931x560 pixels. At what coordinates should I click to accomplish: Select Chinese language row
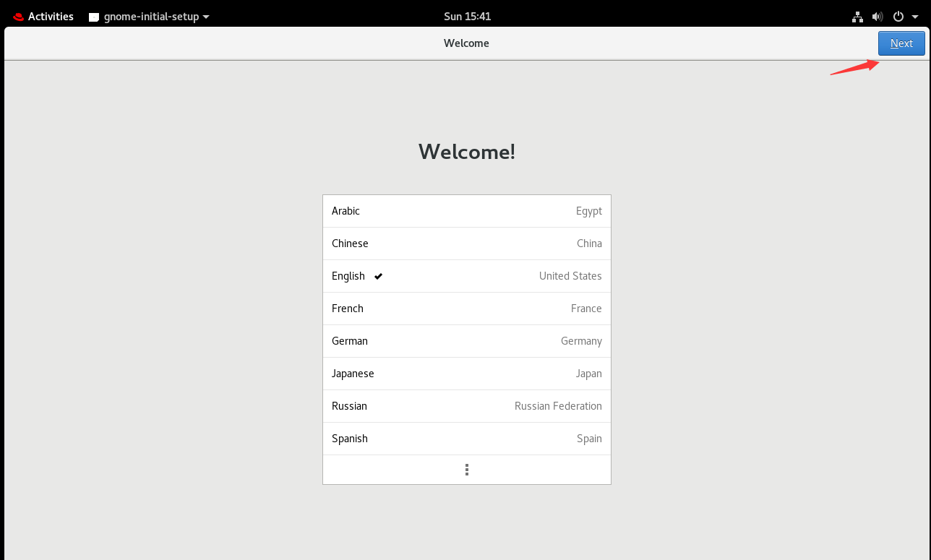pyautogui.click(x=467, y=244)
